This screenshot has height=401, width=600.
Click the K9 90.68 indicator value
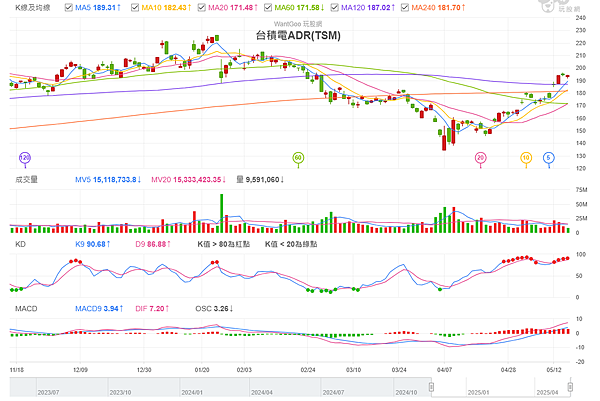(x=93, y=244)
